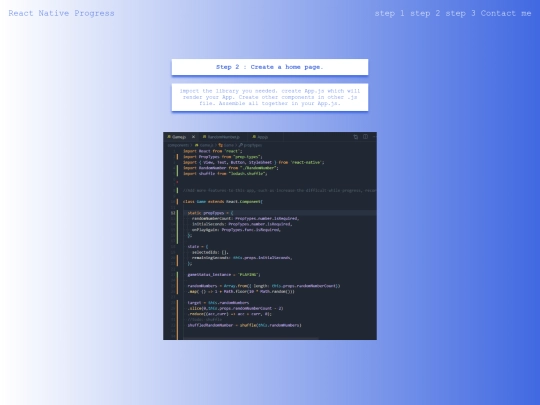Click the import library description paragraph
This screenshot has width=540, height=405.
(270, 97)
